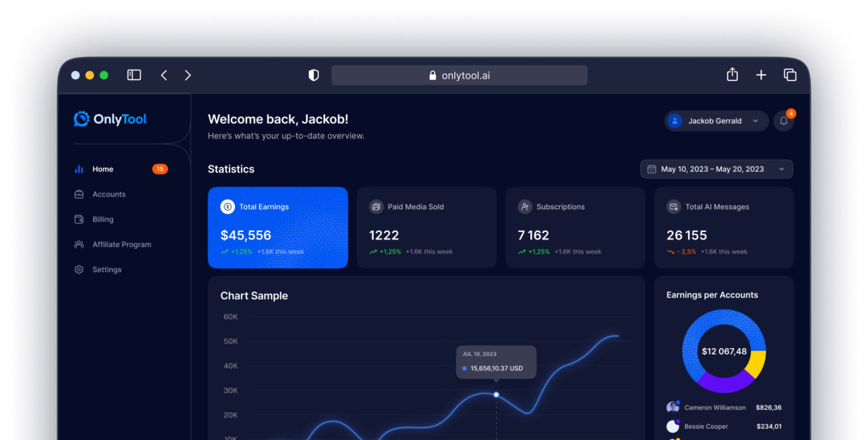The width and height of the screenshot is (868, 440).
Task: Click the Settings gear icon
Action: (79, 270)
